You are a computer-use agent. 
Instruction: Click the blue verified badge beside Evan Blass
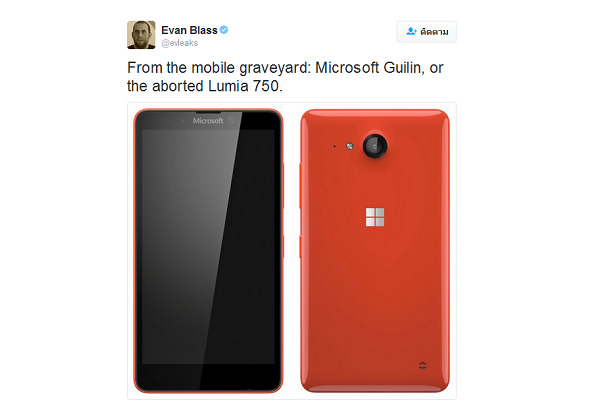pos(224,30)
